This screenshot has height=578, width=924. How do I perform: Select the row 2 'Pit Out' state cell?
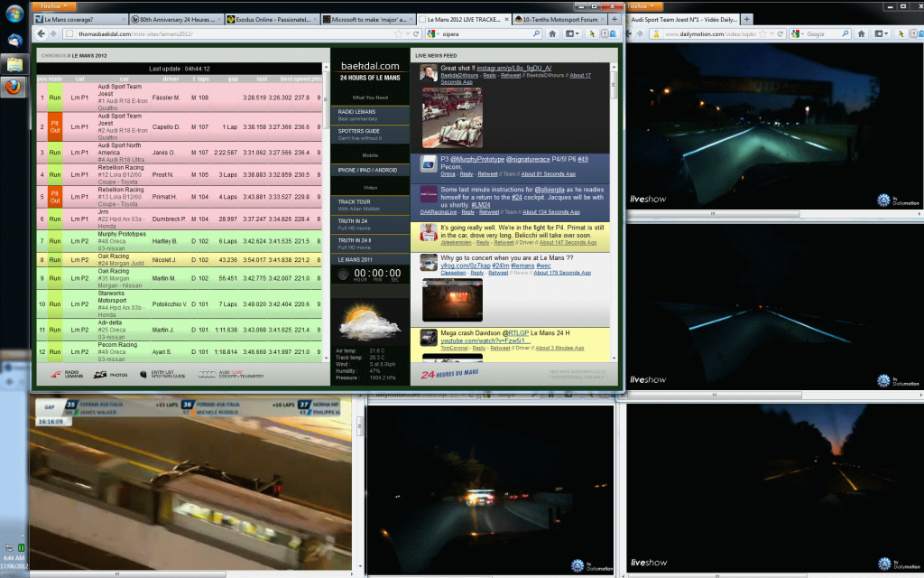pos(55,126)
